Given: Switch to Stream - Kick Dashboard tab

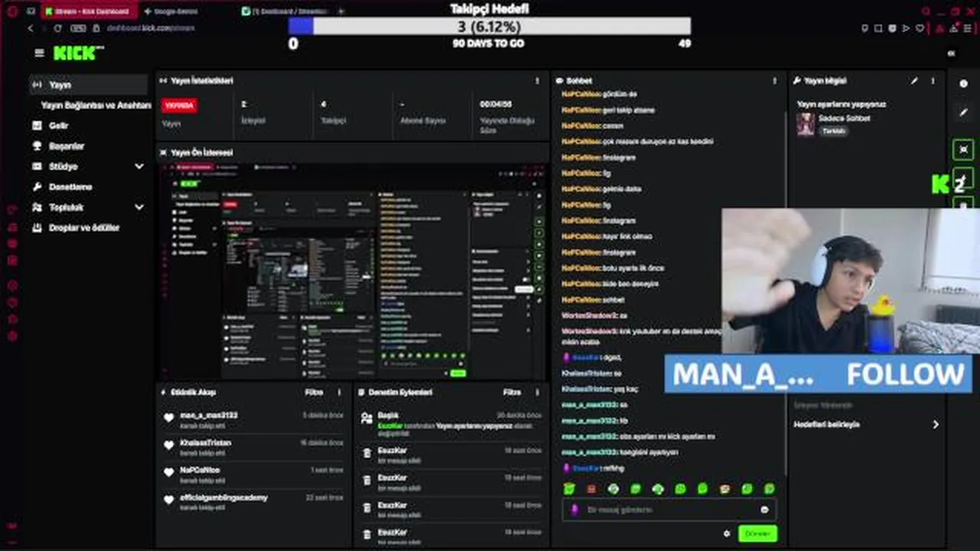Looking at the screenshot, I should pos(88,11).
